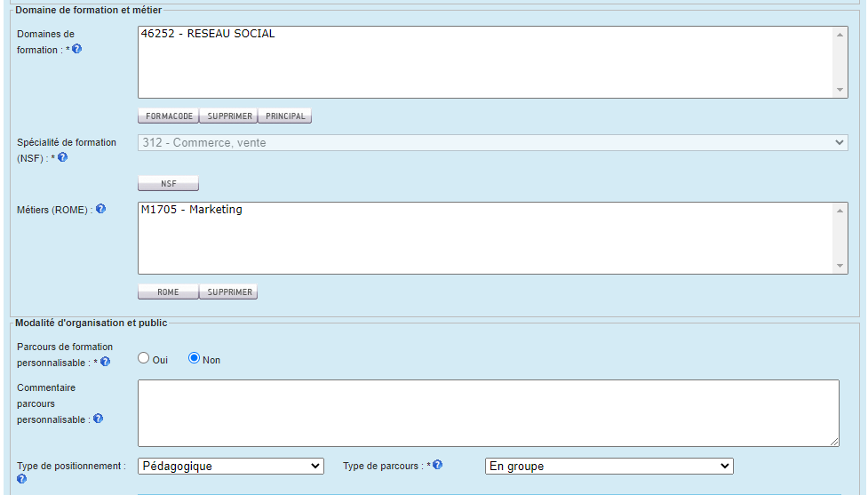
Task: Click SUPPRIMER under Domaines de formation
Action: click(x=229, y=116)
